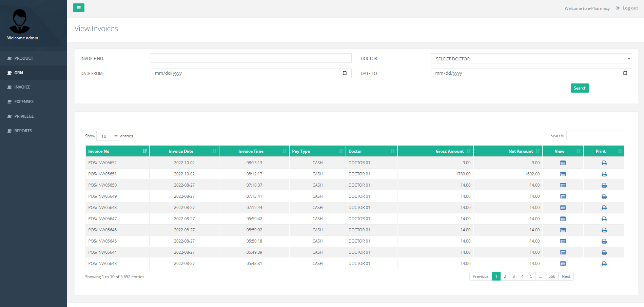Viewport: 644px width, 307px height.
Task: Click the Search button
Action: tap(580, 88)
